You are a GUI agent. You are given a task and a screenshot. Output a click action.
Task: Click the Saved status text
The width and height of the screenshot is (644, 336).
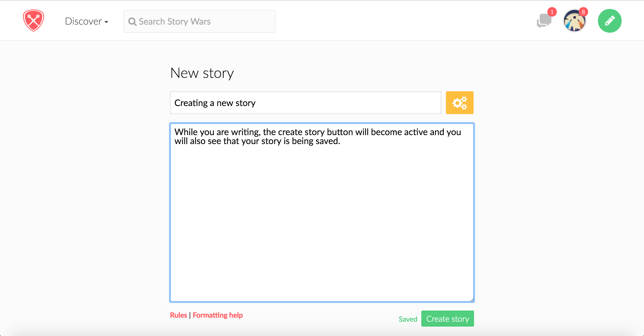click(x=408, y=319)
